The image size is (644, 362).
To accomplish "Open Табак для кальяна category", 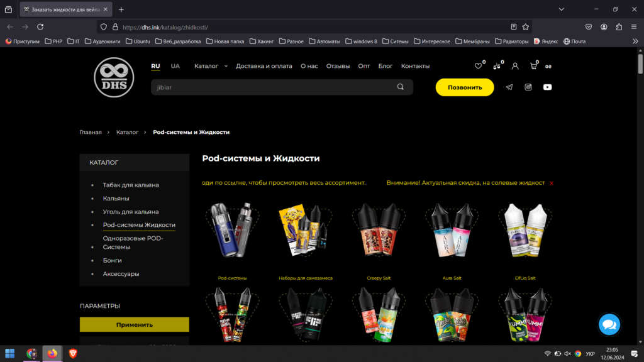I will (x=131, y=185).
